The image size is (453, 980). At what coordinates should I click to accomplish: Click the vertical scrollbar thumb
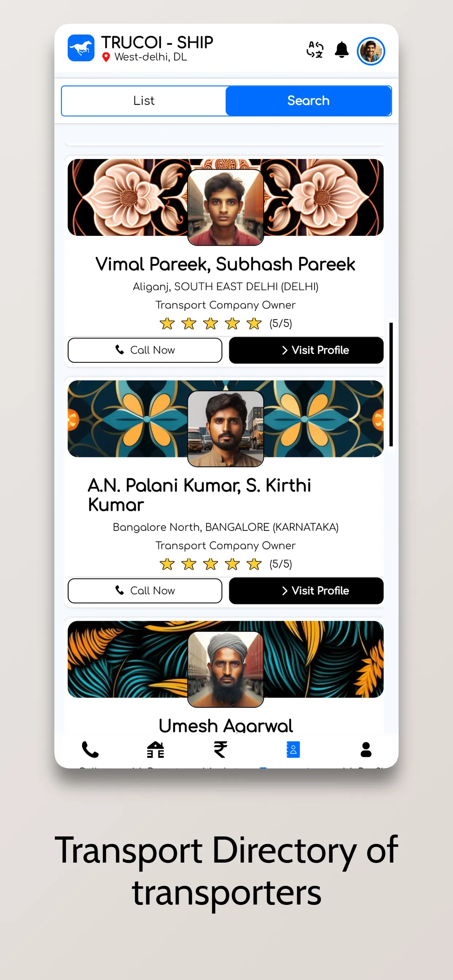391,384
